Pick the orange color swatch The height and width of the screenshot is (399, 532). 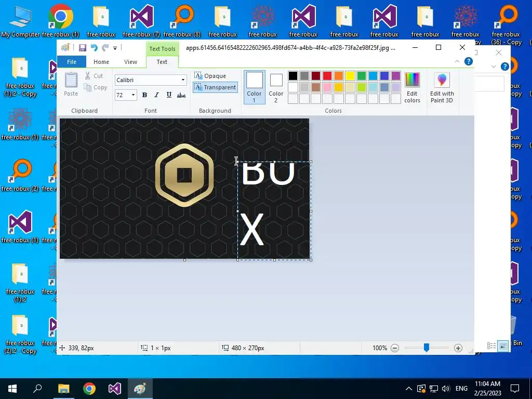point(339,76)
